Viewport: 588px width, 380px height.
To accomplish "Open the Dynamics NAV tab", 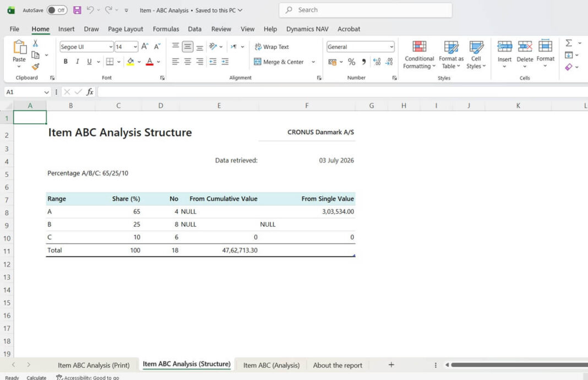I will pyautogui.click(x=307, y=29).
